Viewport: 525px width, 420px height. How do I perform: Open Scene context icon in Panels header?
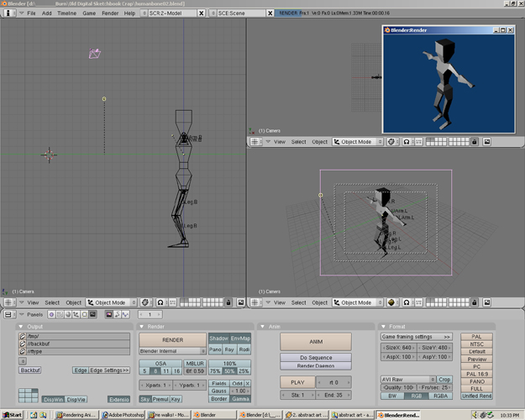coord(92,314)
